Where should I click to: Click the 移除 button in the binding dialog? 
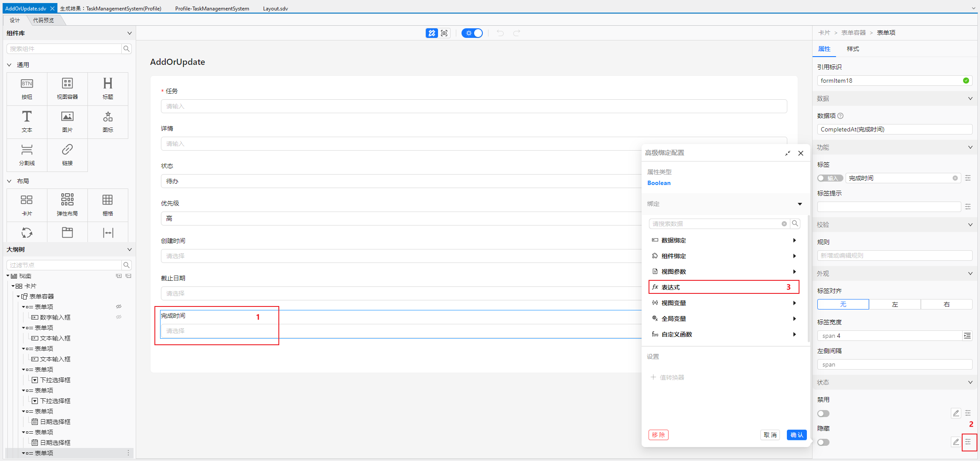[x=658, y=434]
